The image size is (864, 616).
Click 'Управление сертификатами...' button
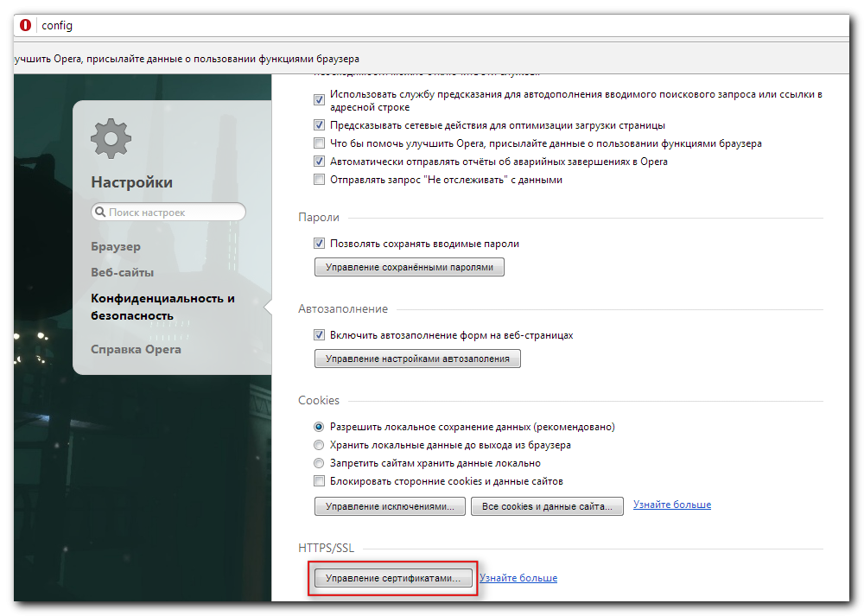pyautogui.click(x=393, y=578)
